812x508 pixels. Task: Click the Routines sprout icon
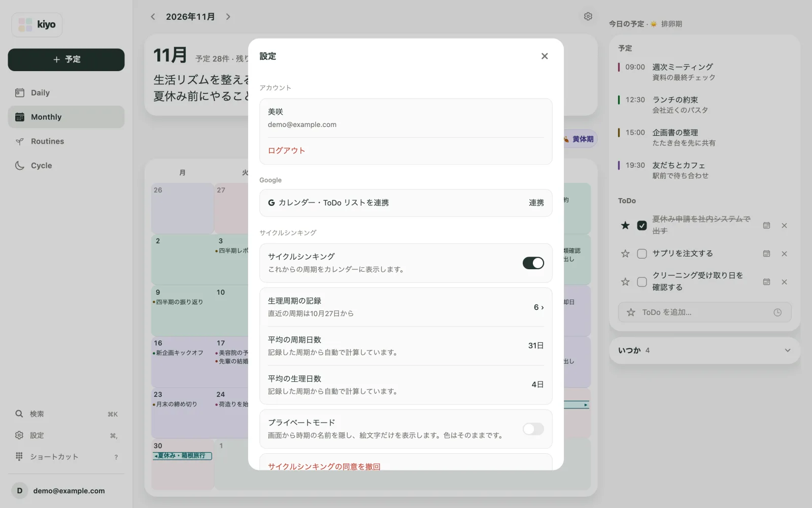point(20,141)
